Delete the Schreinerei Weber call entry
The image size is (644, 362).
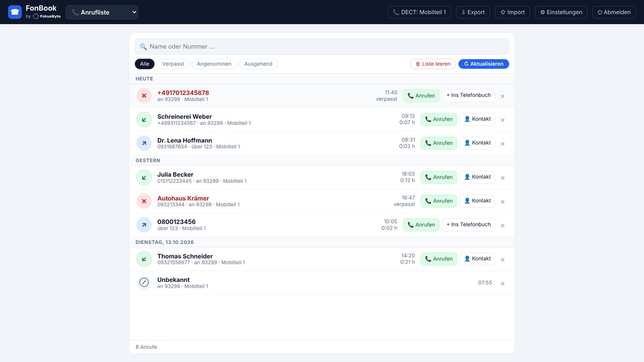(502, 120)
